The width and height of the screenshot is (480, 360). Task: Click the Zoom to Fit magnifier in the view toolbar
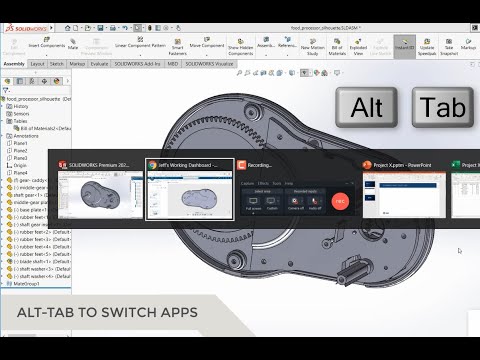pyautogui.click(x=239, y=73)
